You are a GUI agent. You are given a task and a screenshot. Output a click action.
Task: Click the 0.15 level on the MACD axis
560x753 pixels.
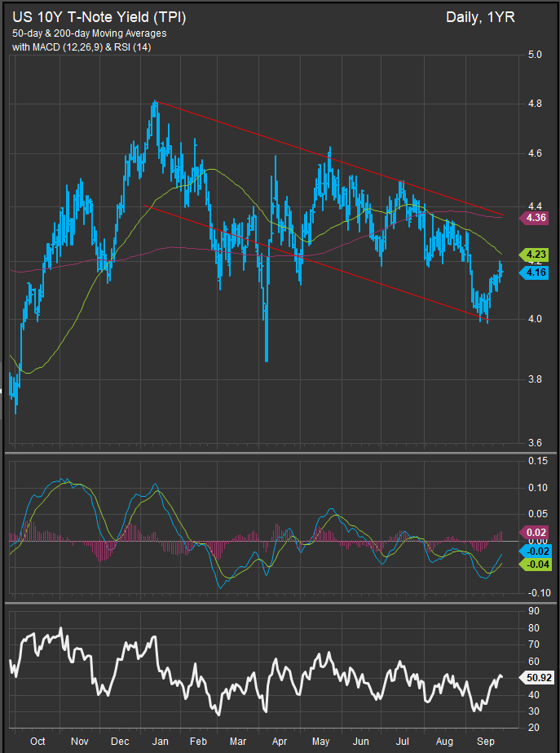pyautogui.click(x=536, y=462)
